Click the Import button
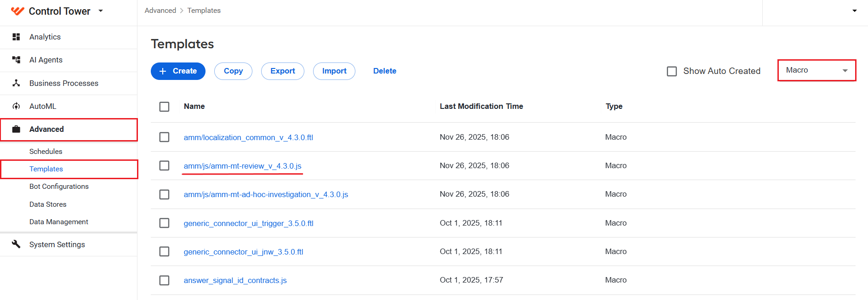The image size is (868, 300). [x=334, y=71]
